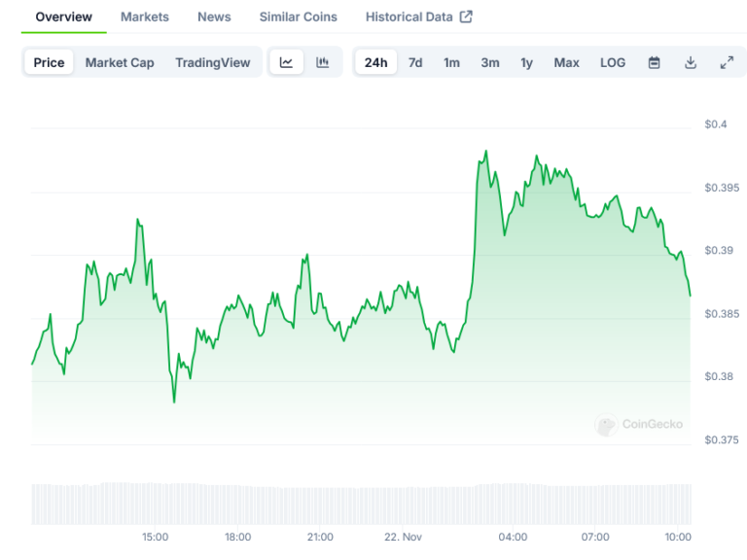Click the 22. Nov date axis label

[x=403, y=537]
